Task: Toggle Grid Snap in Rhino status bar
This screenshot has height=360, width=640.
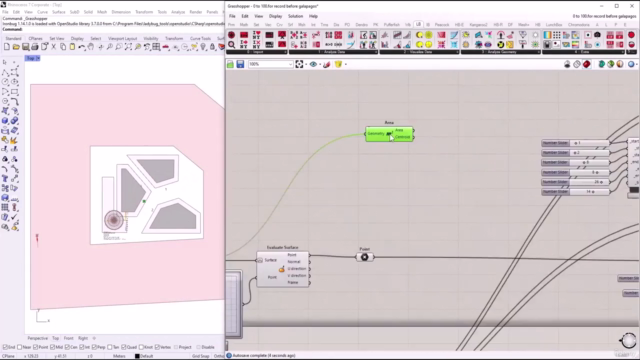Action: [201, 356]
